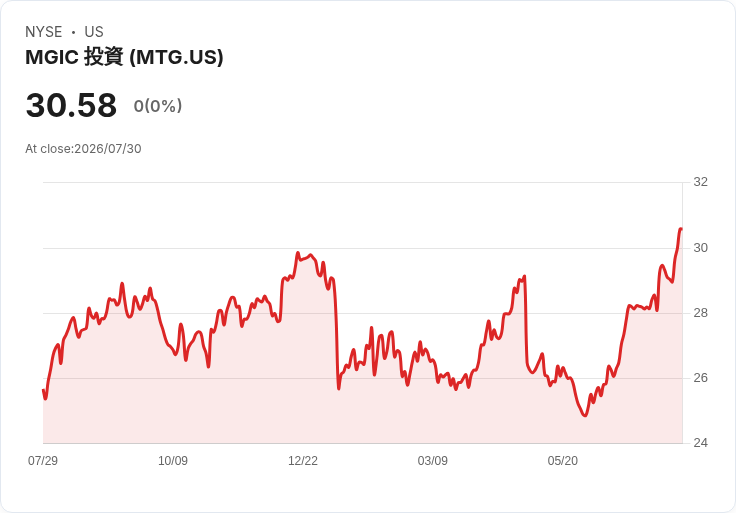This screenshot has width=736, height=513.
Task: Click the chart line's starting point at 07/29
Action: [44, 390]
